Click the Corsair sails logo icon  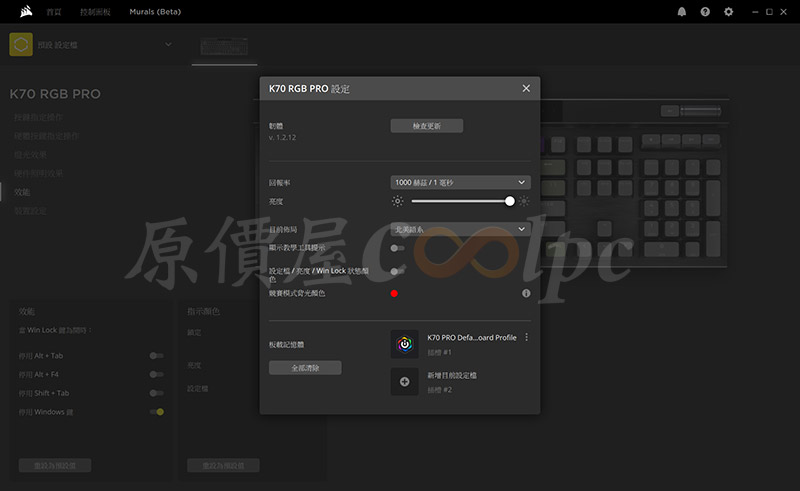pyautogui.click(x=26, y=11)
